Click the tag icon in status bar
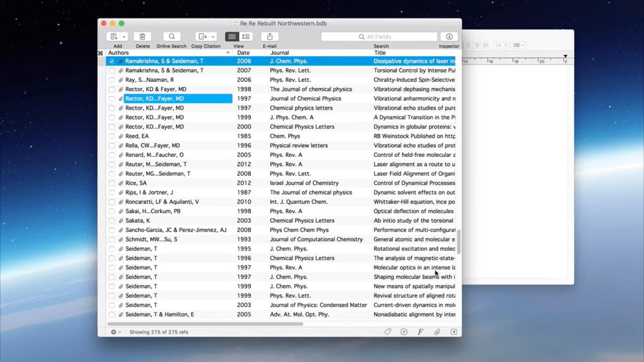Viewport: 644px width, 362px height. point(387,332)
